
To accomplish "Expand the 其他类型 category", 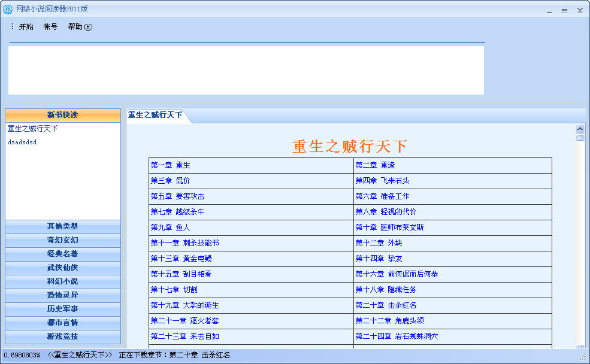I will (63, 226).
